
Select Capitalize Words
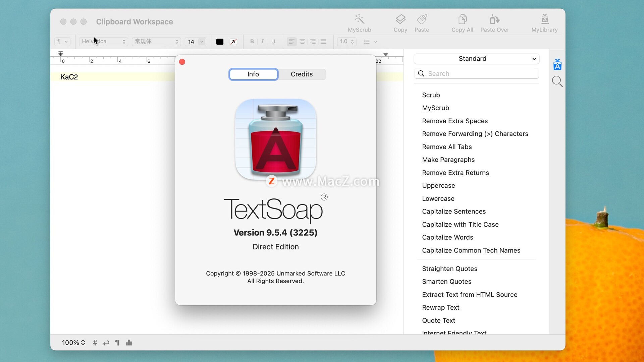tap(447, 237)
